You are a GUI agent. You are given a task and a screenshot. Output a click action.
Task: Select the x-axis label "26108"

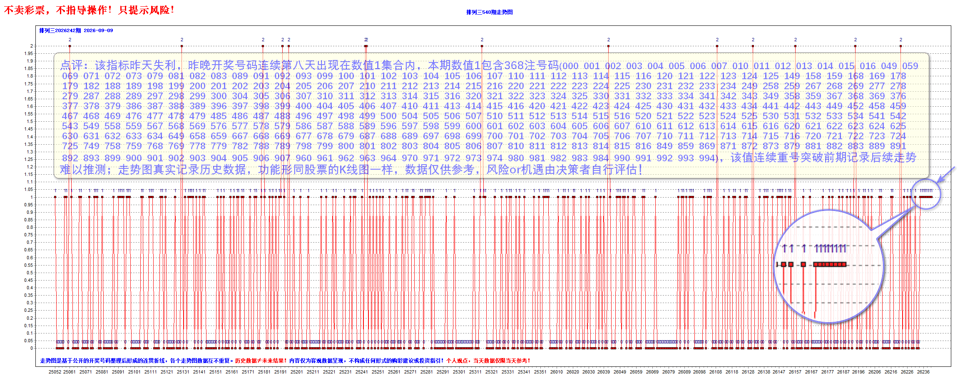[716, 372]
